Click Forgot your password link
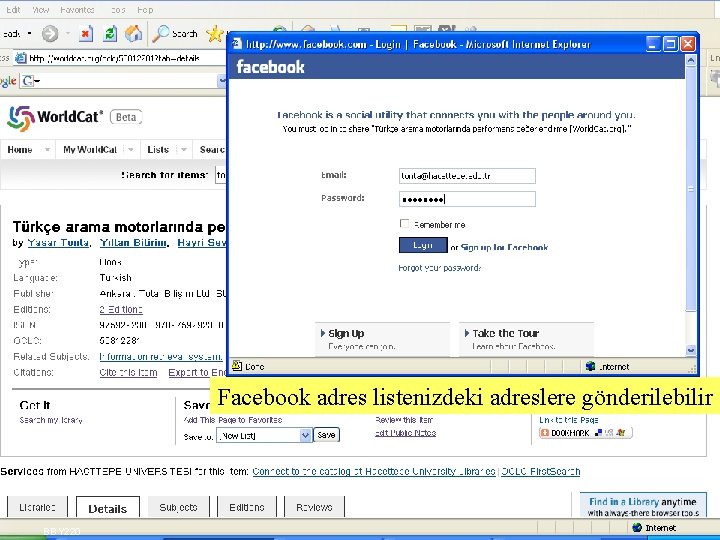 [439, 268]
